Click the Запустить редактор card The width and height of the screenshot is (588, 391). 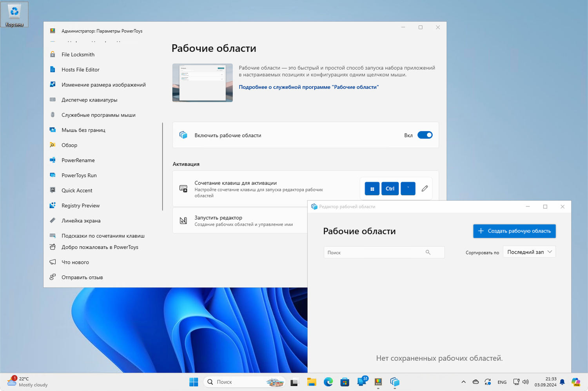(240, 220)
